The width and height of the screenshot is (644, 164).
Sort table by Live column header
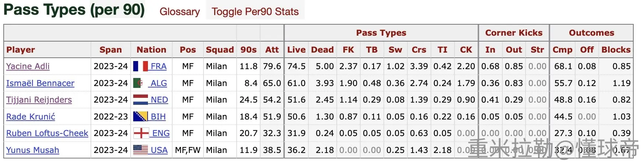[296, 50]
